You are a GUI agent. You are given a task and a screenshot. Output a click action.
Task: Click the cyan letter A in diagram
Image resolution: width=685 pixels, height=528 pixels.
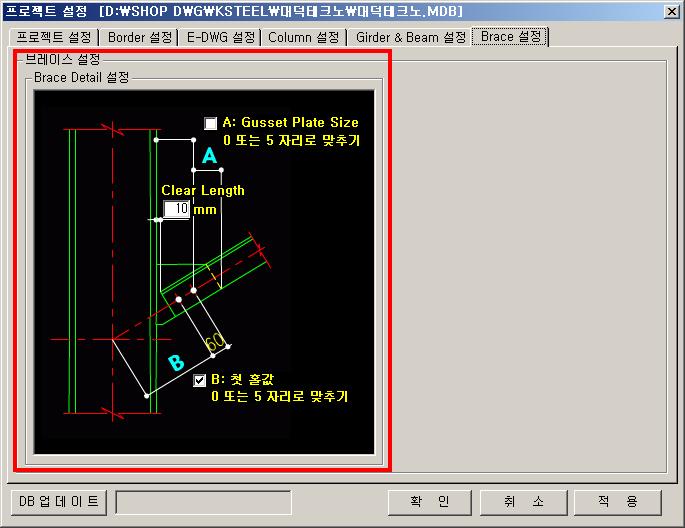(210, 155)
